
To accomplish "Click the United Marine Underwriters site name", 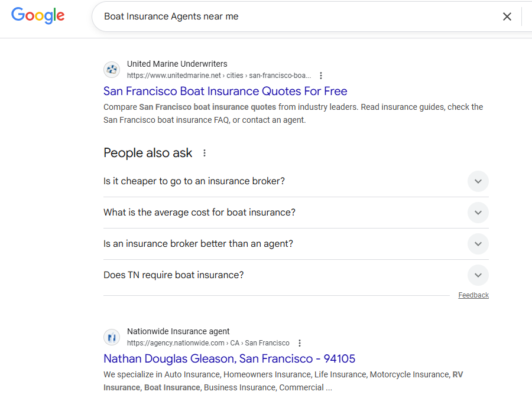I will pyautogui.click(x=177, y=64).
